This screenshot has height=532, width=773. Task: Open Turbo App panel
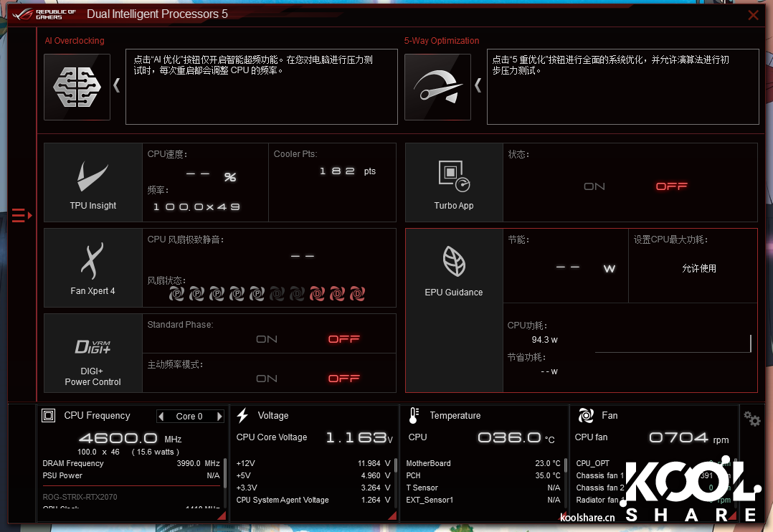[454, 182]
